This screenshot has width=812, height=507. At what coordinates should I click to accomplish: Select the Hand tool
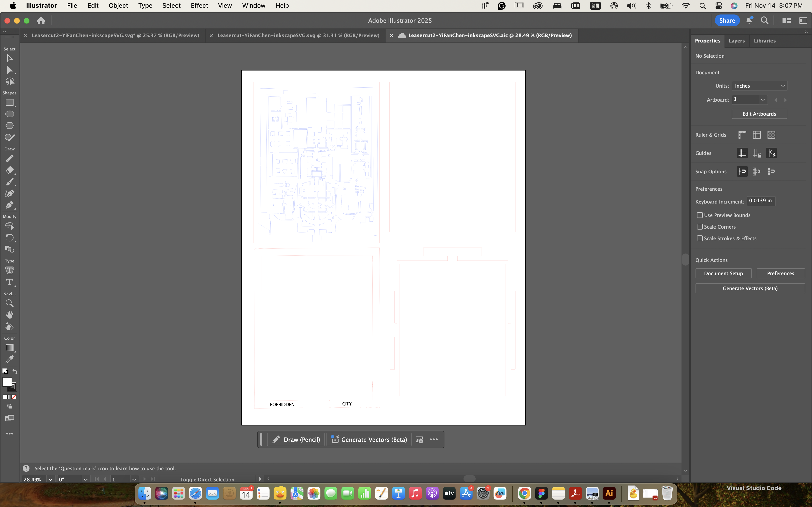(9, 315)
